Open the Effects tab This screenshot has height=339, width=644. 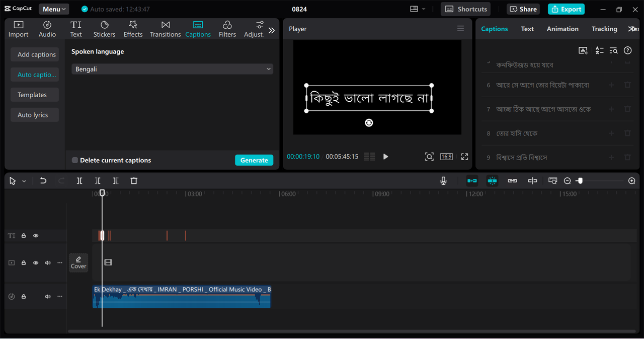tap(133, 29)
